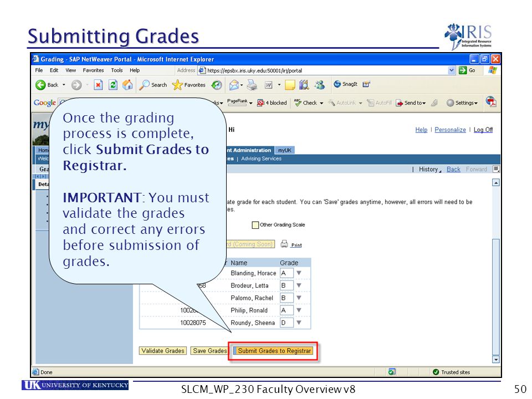Open grade dropdown for Brodeur, Letta

click(x=299, y=285)
